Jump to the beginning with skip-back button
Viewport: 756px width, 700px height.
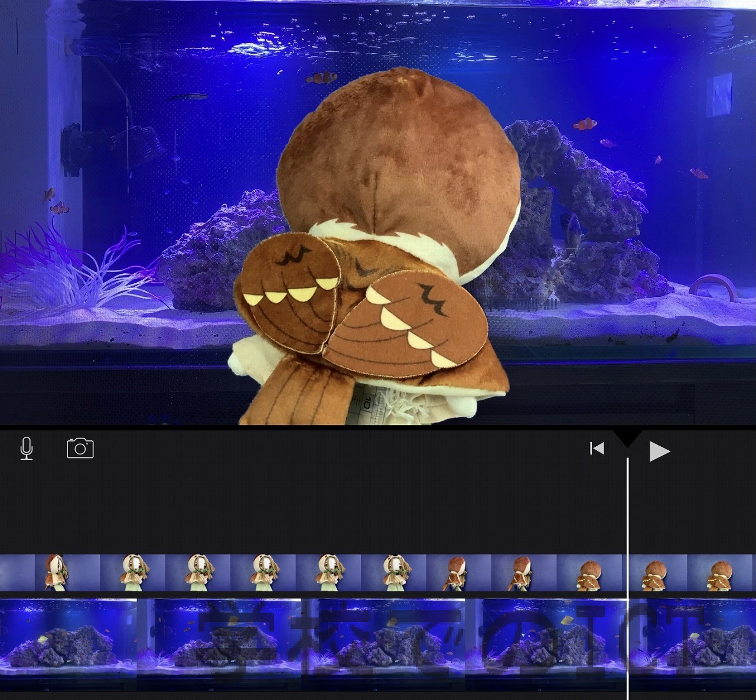point(597,449)
